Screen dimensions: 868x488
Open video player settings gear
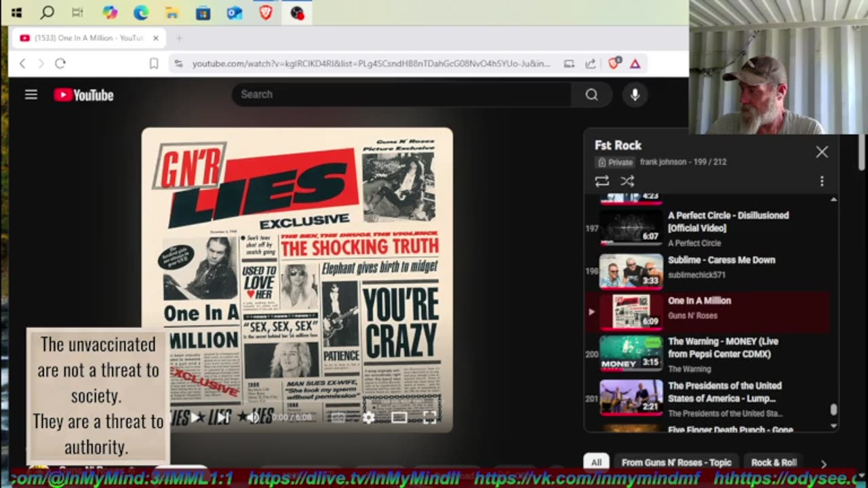point(368,417)
